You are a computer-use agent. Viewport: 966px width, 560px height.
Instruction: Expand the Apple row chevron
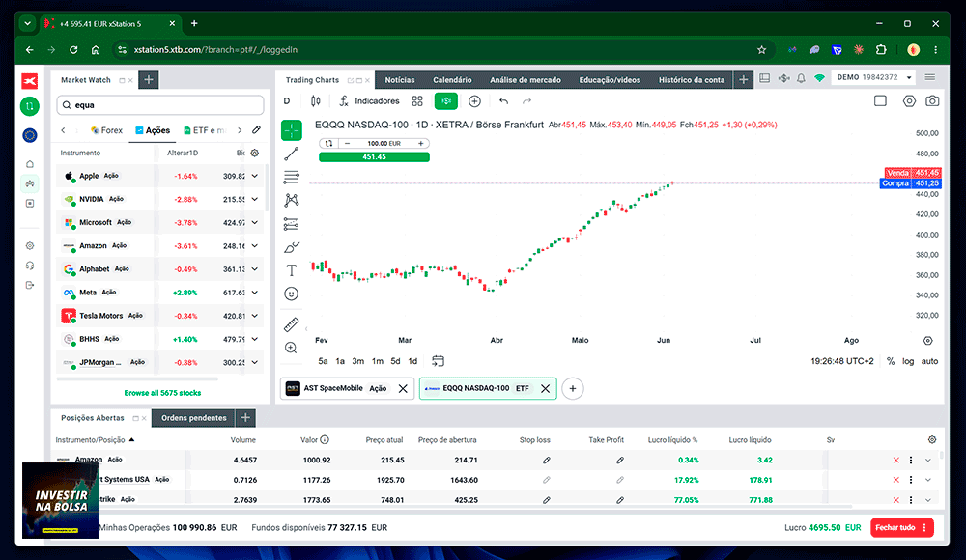pyautogui.click(x=254, y=176)
